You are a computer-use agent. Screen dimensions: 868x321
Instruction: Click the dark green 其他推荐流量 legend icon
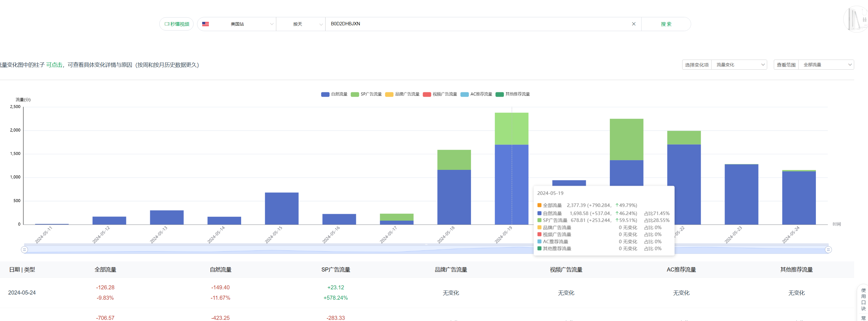[x=500, y=94]
